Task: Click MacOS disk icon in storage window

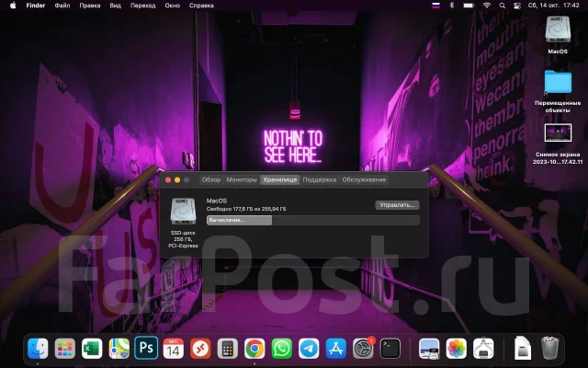Action: tap(183, 211)
